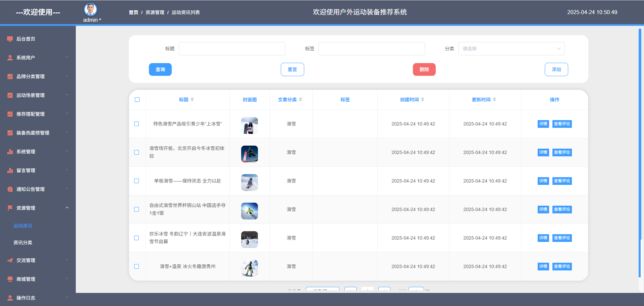Sort table by 标题 column arrows
Viewport: 644px width, 306px height.
click(x=192, y=100)
